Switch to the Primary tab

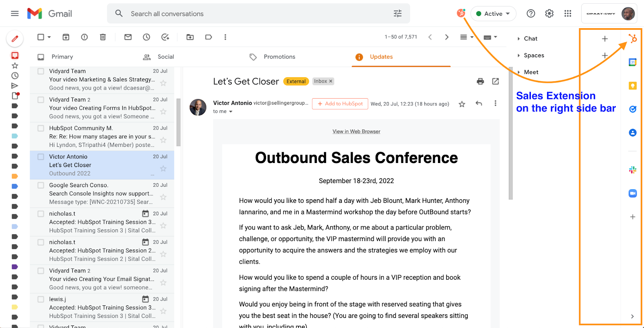point(62,57)
